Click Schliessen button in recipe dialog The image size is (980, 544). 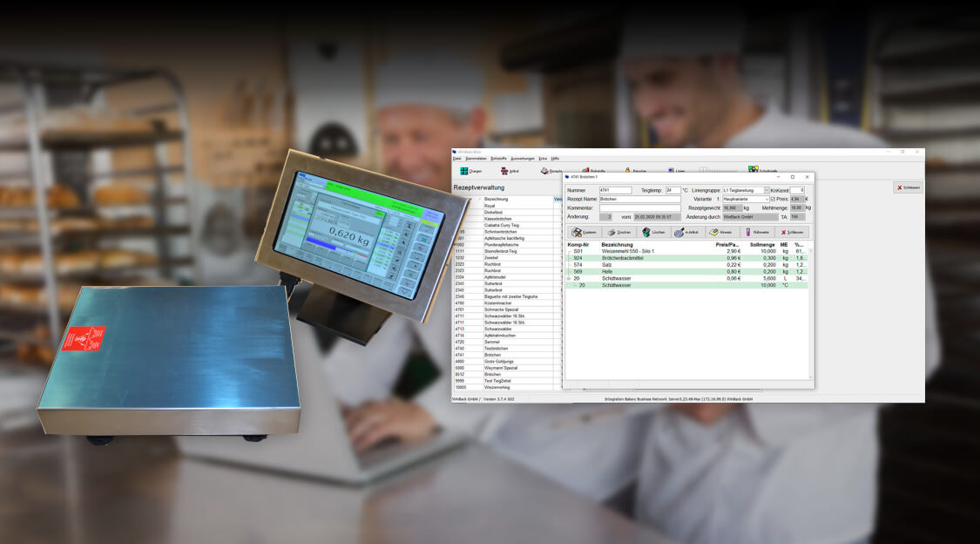(x=791, y=233)
